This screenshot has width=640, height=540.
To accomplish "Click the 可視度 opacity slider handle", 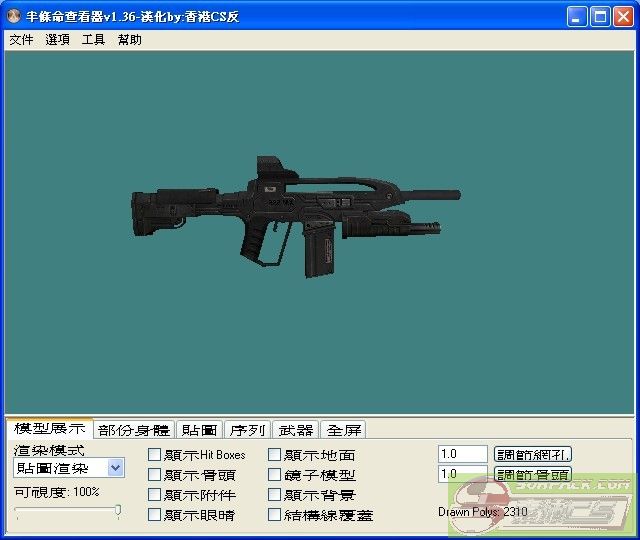I will tap(118, 511).
